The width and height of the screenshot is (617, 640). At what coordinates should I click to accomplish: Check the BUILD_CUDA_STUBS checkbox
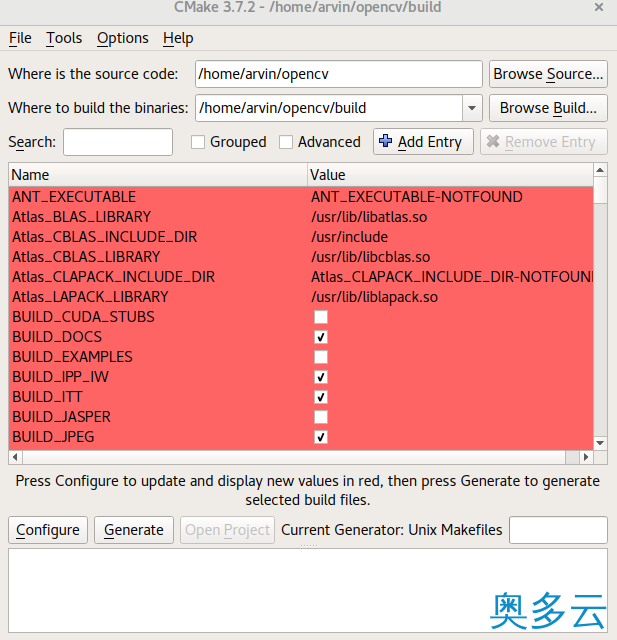(321, 317)
